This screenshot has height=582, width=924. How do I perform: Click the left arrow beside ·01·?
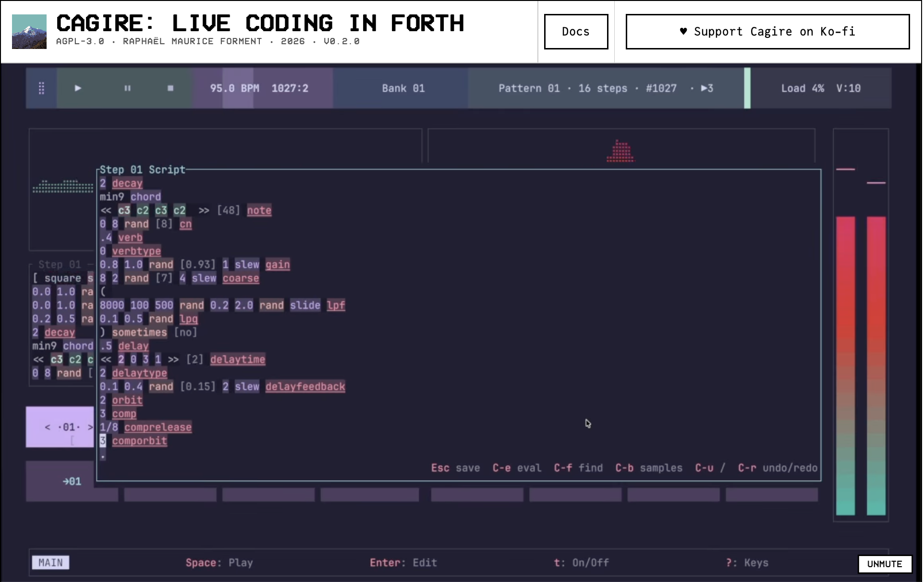tap(48, 427)
